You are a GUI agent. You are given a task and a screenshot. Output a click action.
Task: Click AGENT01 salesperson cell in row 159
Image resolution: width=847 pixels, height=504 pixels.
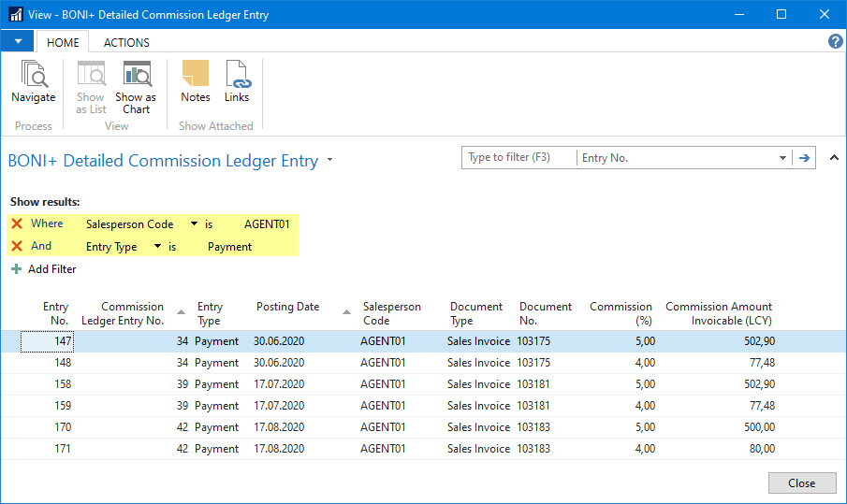(x=383, y=406)
